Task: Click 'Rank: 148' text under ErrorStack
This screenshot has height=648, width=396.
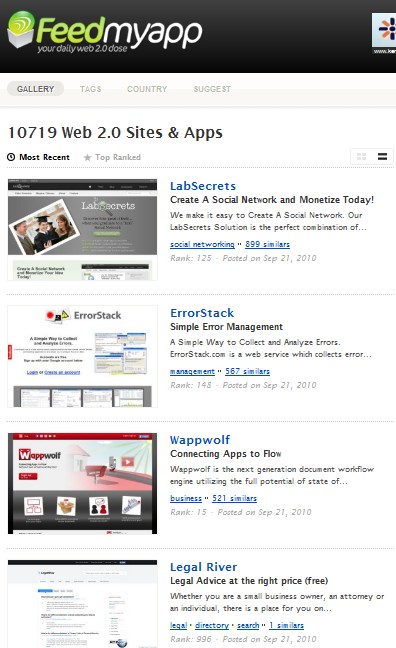Action: point(191,385)
